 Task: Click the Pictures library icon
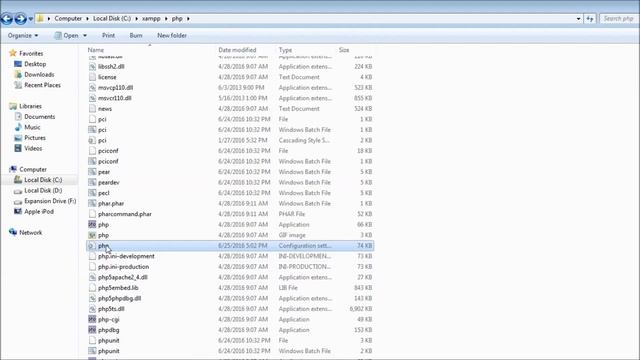[x=18, y=138]
